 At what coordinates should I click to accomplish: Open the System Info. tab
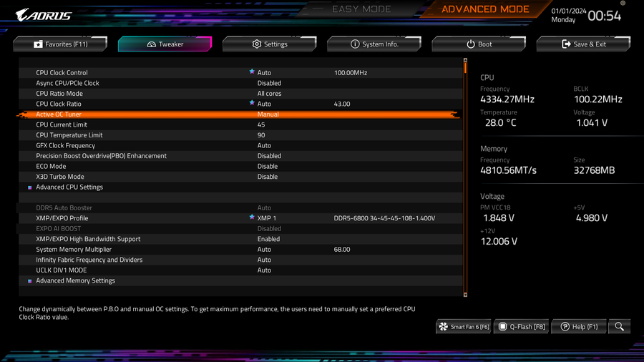(374, 44)
